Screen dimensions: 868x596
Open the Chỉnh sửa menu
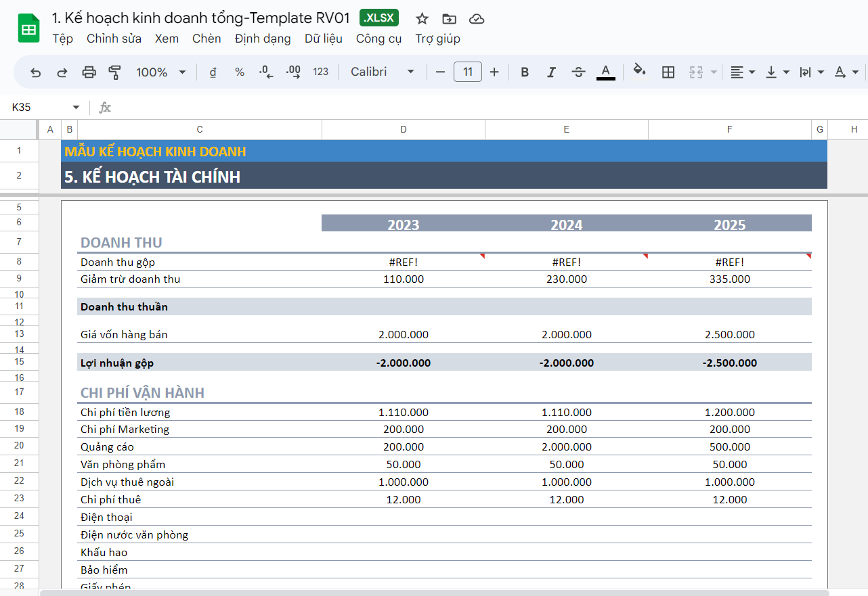click(114, 39)
